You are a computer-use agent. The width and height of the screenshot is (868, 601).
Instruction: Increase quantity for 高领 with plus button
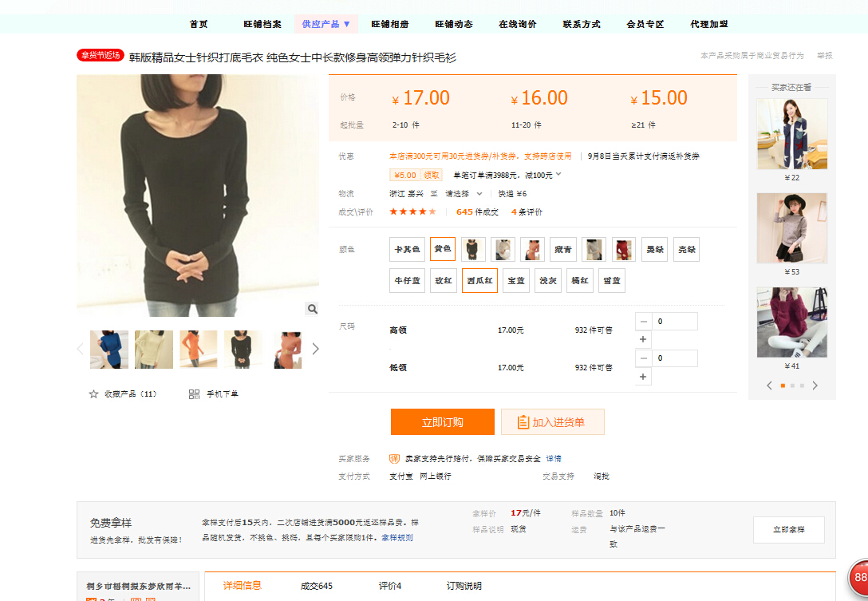(x=643, y=339)
